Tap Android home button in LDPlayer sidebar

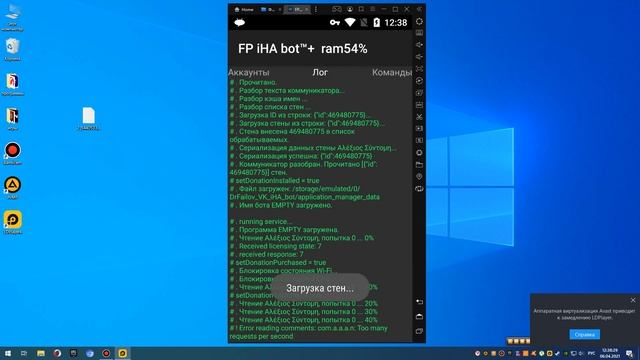pos(419,316)
